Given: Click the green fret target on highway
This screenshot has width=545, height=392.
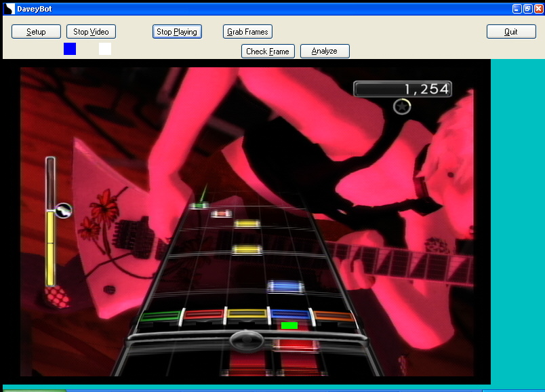Looking at the screenshot, I should pos(160,316).
